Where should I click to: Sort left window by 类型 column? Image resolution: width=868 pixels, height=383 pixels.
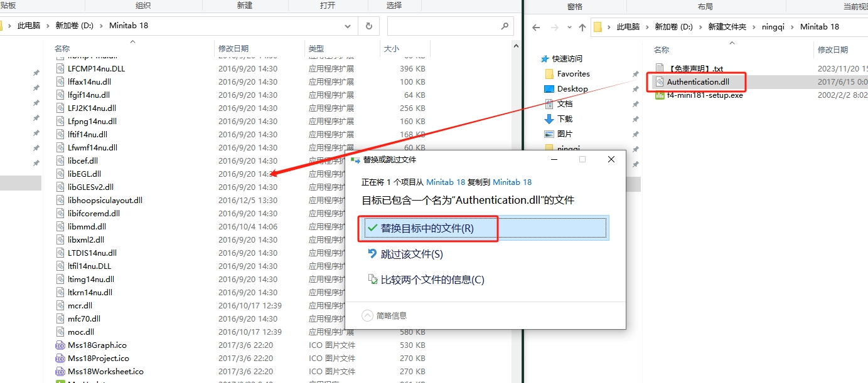316,48
